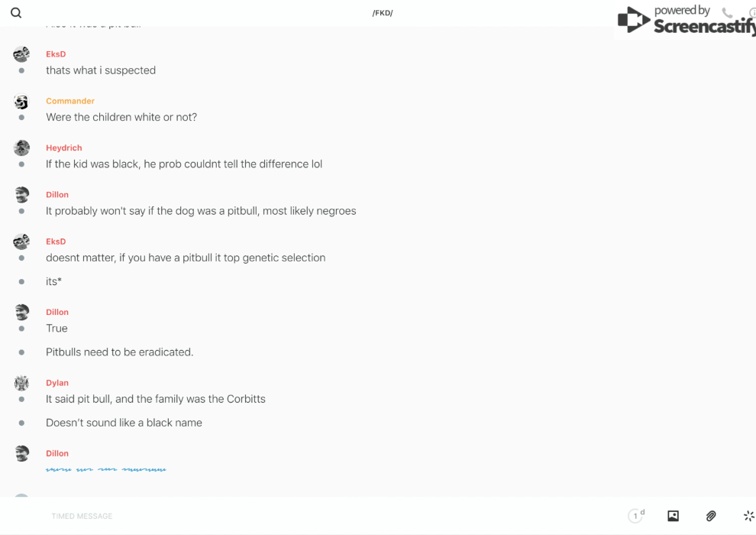This screenshot has height=535, width=756.
Task: Select the "thats what i suspected" message
Action: click(x=101, y=70)
